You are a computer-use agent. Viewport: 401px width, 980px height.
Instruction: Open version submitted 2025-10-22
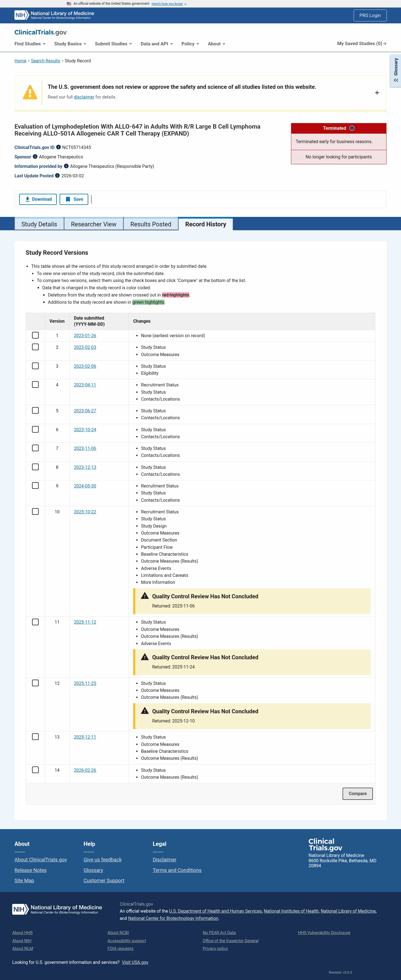85,512
